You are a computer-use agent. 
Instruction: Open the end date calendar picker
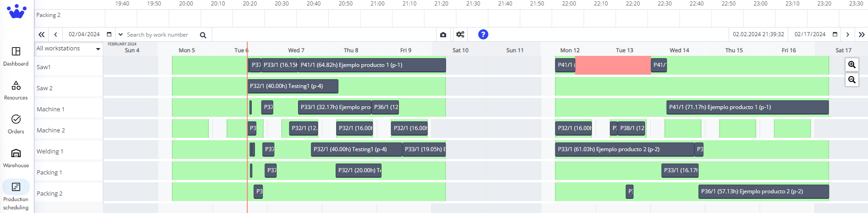click(835, 34)
